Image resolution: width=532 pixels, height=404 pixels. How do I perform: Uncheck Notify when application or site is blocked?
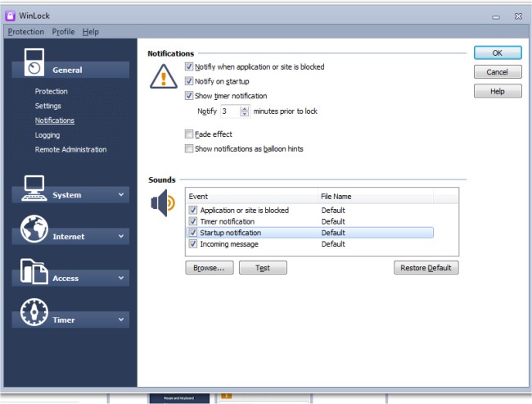click(189, 66)
